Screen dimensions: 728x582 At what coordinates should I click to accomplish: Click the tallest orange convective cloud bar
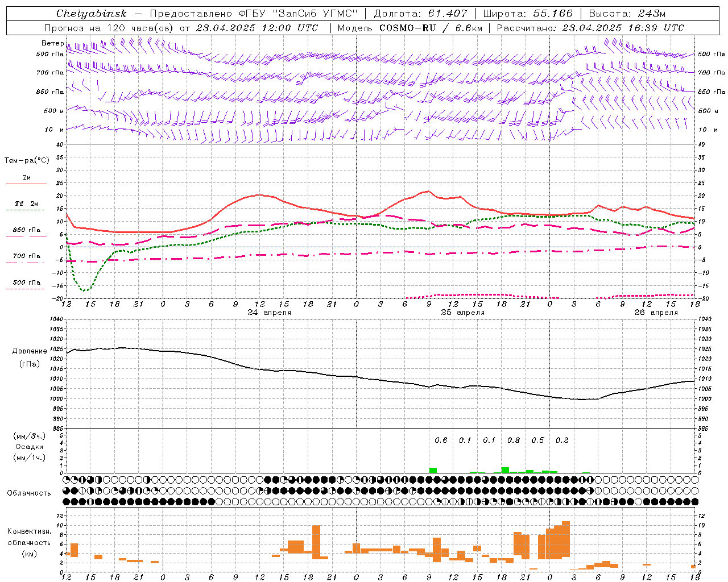click(x=566, y=540)
